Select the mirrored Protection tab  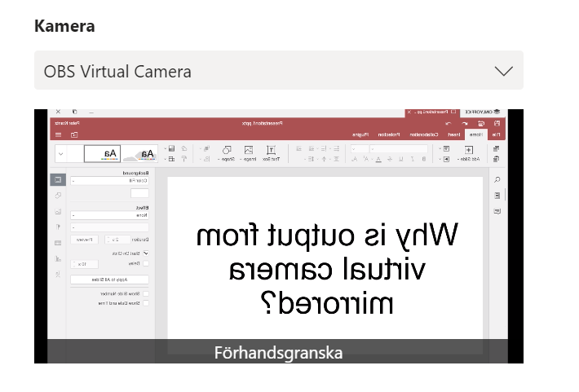[x=389, y=134]
